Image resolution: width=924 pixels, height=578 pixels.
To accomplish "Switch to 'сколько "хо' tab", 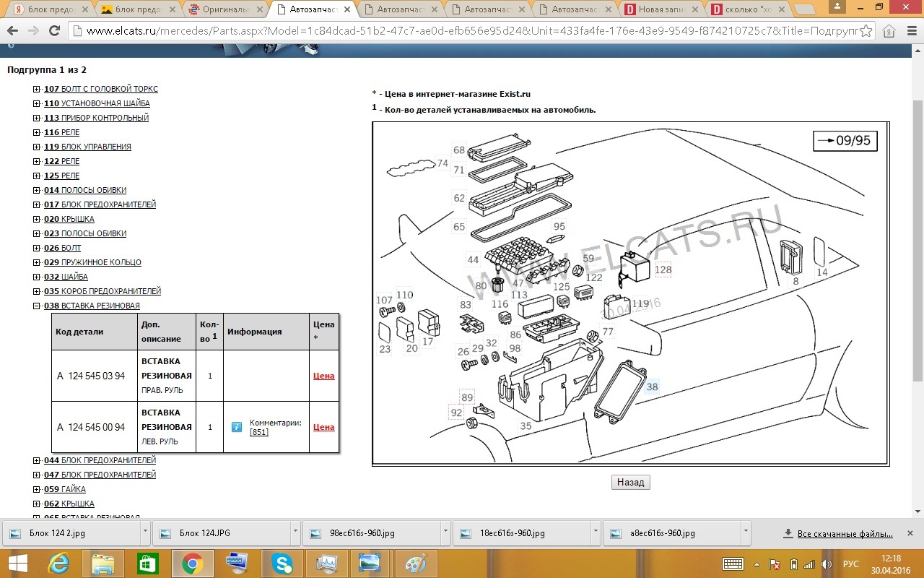I will pyautogui.click(x=749, y=10).
